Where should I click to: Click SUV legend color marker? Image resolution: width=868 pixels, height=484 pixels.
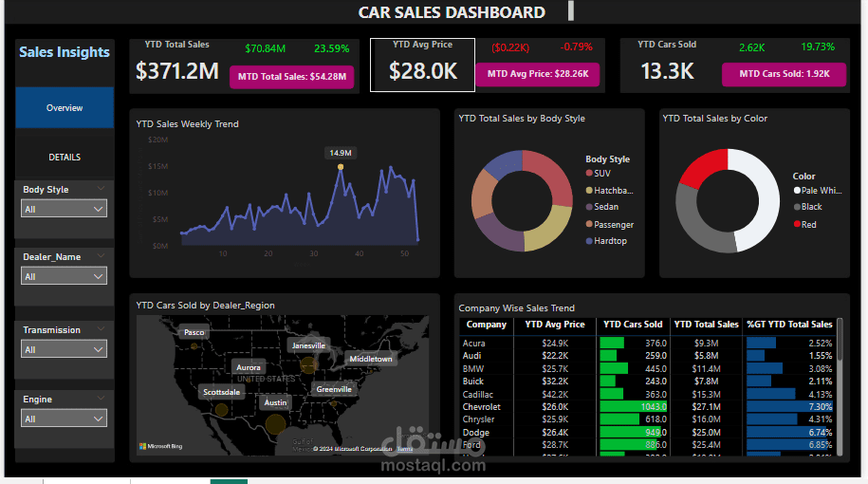(x=589, y=174)
